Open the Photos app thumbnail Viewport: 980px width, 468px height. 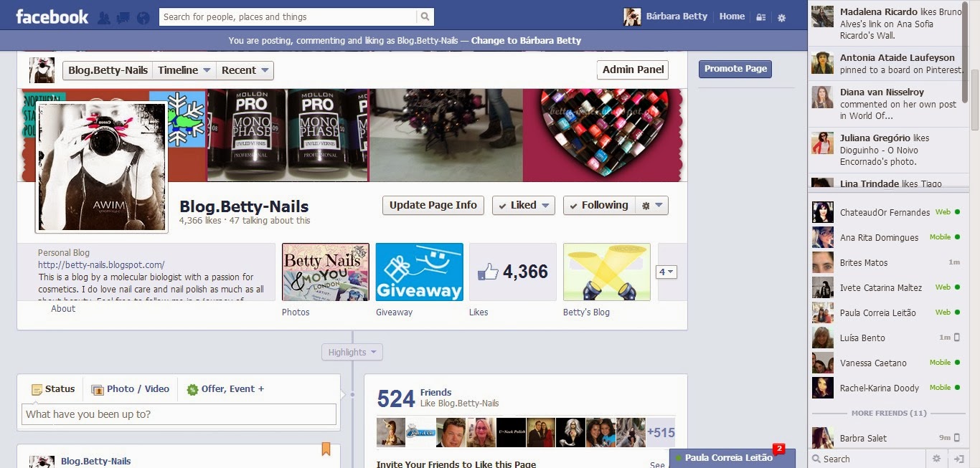point(326,272)
